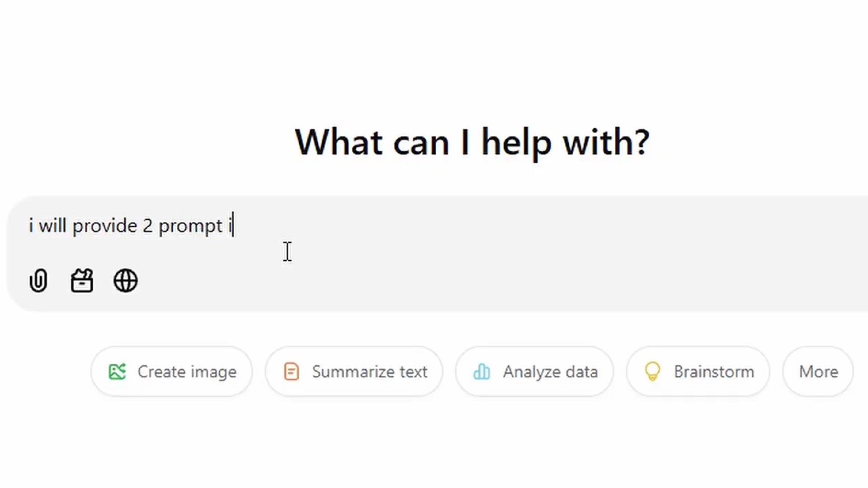Attach a file using the paperclip icon
This screenshot has width=868, height=488.
tap(38, 281)
